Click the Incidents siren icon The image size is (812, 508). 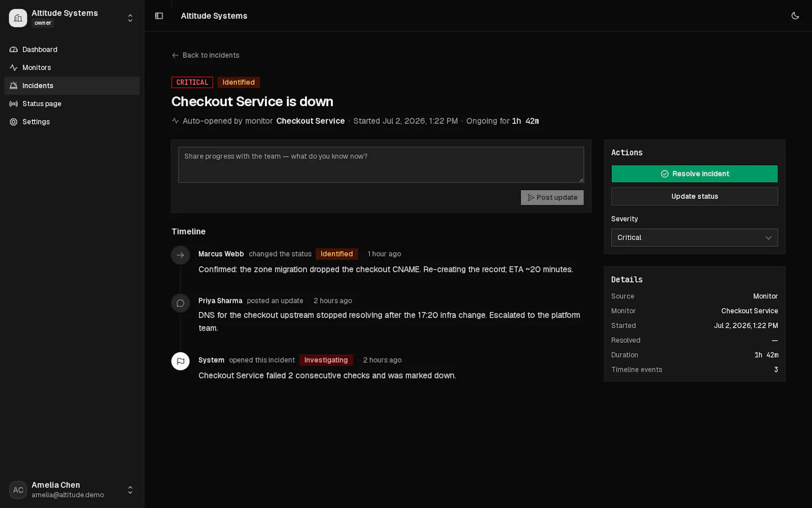(14, 86)
